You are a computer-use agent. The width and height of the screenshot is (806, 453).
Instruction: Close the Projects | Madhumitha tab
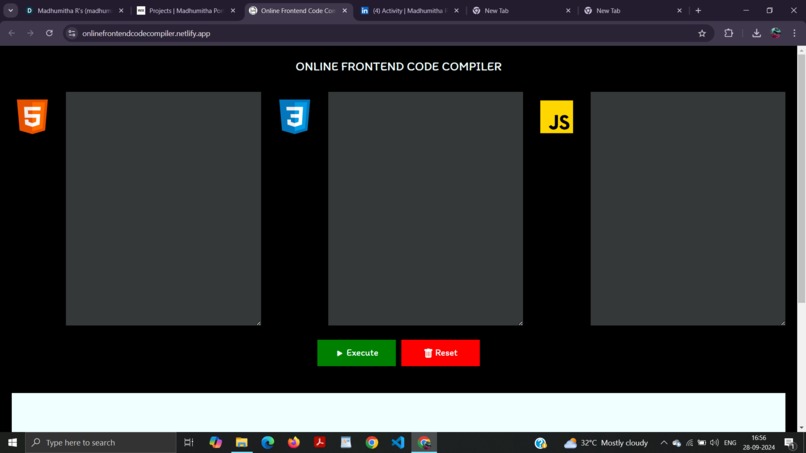click(232, 10)
